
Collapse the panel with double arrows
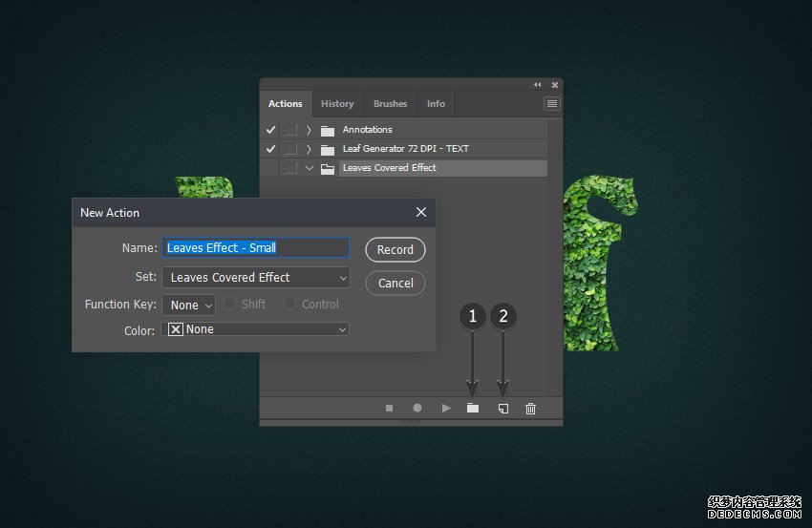(538, 84)
